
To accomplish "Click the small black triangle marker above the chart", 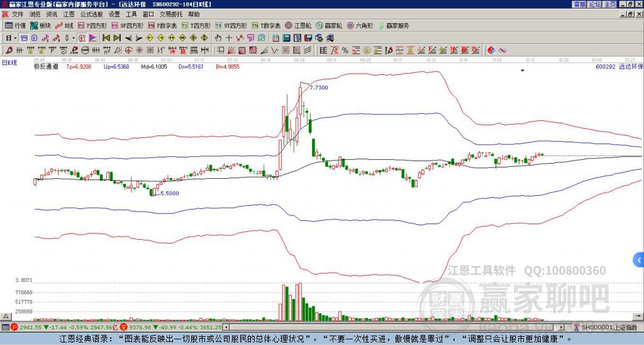I will tap(523, 71).
